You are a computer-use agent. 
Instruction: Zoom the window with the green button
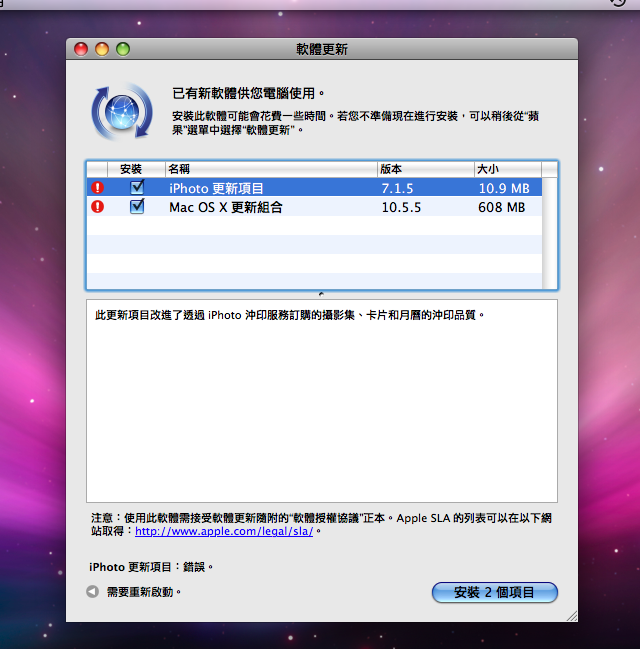pyautogui.click(x=123, y=49)
